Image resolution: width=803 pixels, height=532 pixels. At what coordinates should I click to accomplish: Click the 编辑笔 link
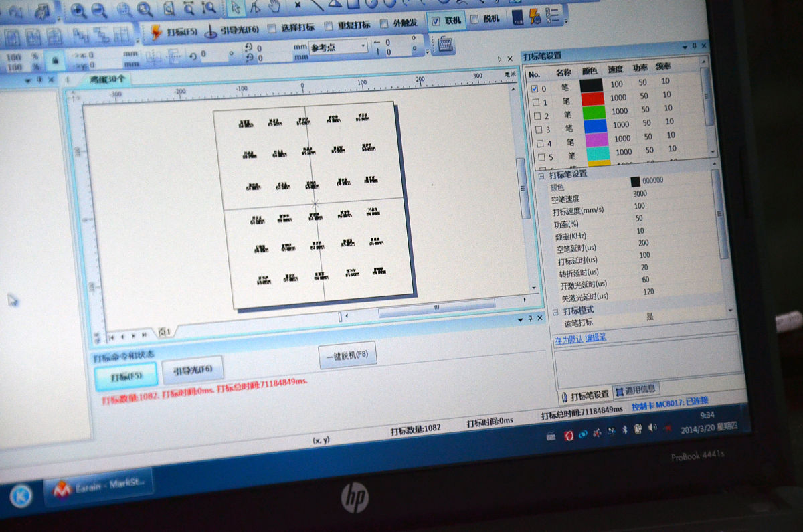coord(596,338)
